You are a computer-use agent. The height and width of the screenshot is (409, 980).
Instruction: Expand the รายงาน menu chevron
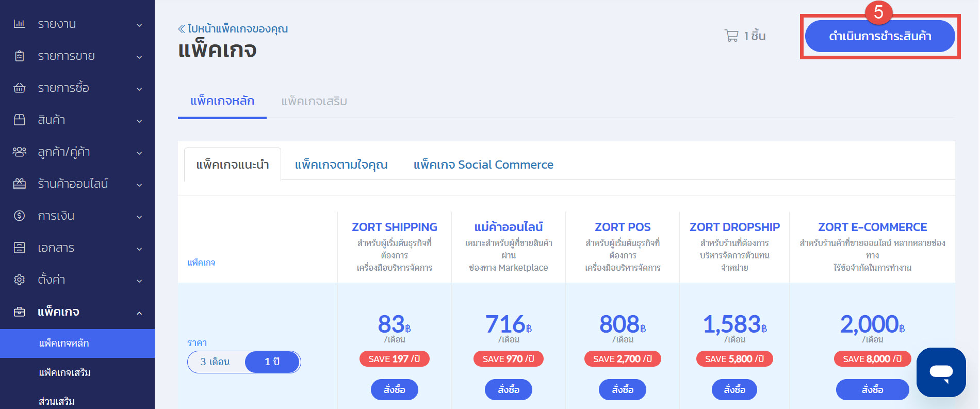139,25
